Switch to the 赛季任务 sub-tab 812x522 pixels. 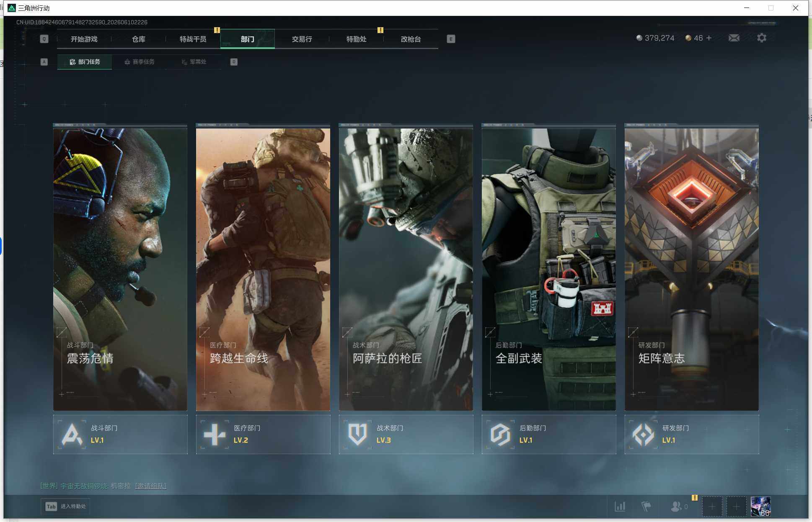pos(139,62)
